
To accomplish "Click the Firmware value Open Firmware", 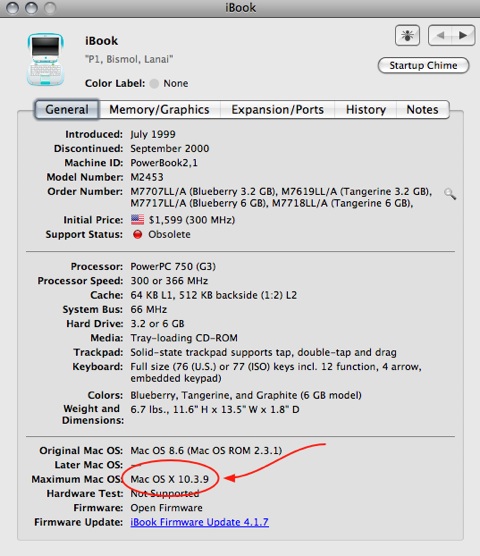I will click(x=166, y=508).
